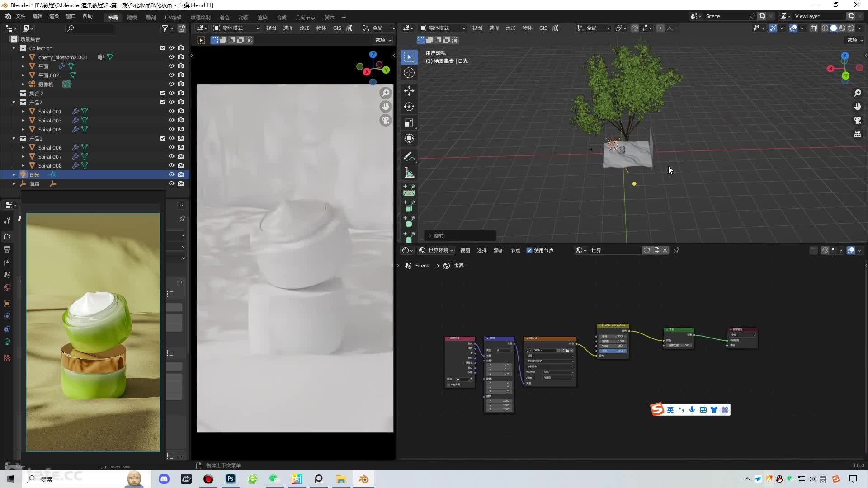The width and height of the screenshot is (868, 488).
Task: Click the terrain add tool icon
Action: 409,190
